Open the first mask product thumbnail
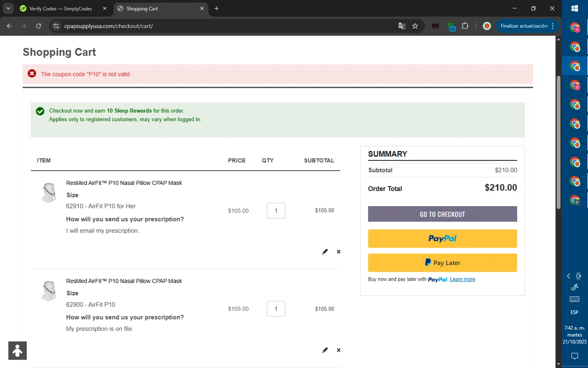Screen dimensions: 588x368 click(49, 193)
